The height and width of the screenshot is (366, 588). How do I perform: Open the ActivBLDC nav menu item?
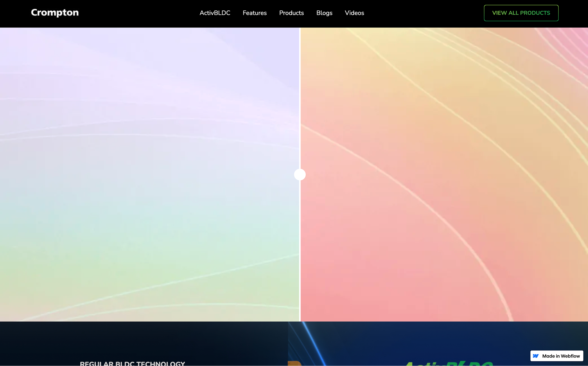(x=215, y=13)
